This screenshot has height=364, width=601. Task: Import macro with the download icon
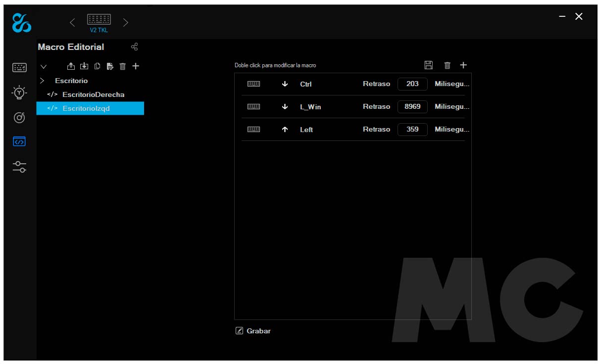pos(84,66)
